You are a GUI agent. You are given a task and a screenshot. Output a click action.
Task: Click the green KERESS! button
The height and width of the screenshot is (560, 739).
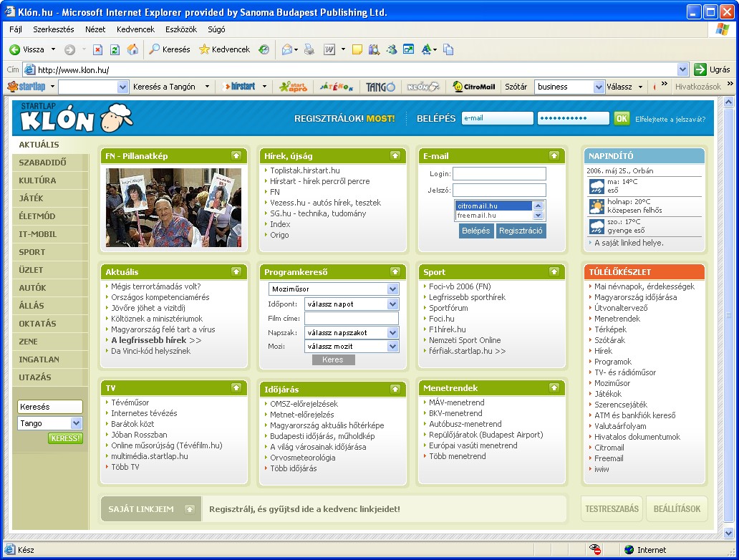pos(65,438)
